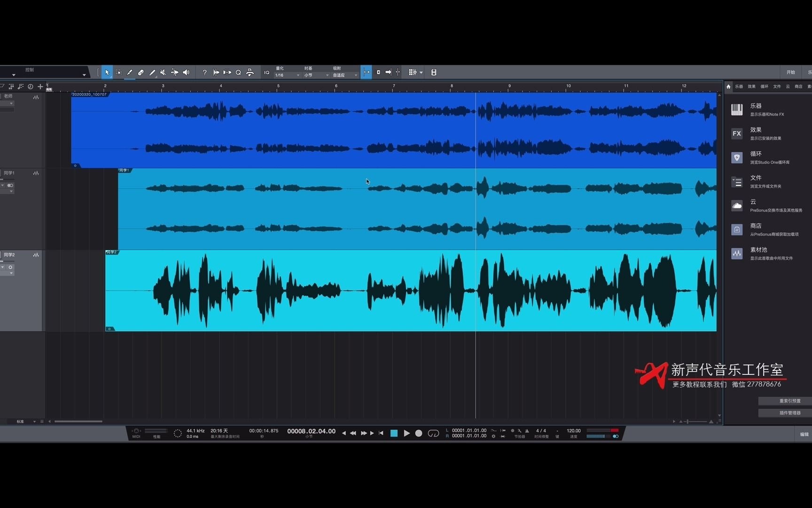Open browser home tab icon
812x508 pixels.
tap(729, 87)
